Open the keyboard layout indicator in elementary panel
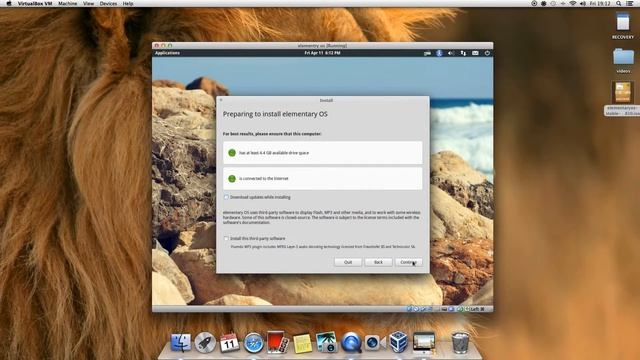 pos(427,53)
